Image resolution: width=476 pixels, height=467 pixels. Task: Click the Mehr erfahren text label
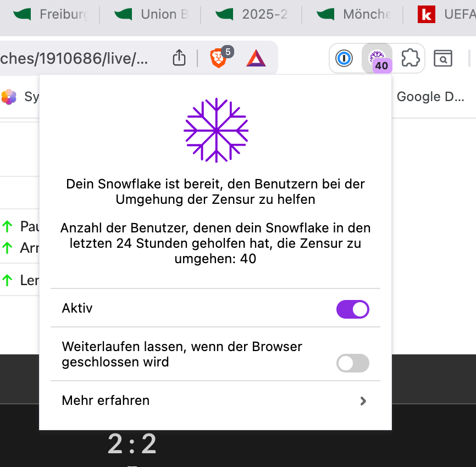106,401
